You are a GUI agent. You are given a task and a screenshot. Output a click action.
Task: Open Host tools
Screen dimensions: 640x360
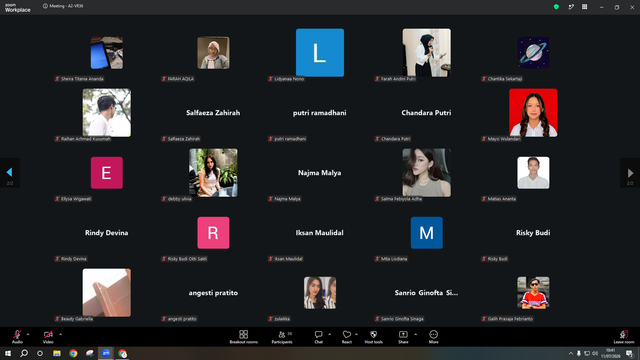(373, 337)
